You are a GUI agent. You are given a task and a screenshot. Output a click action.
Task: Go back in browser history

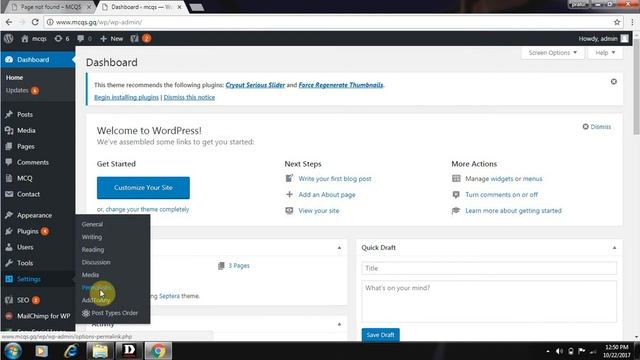click(x=9, y=22)
